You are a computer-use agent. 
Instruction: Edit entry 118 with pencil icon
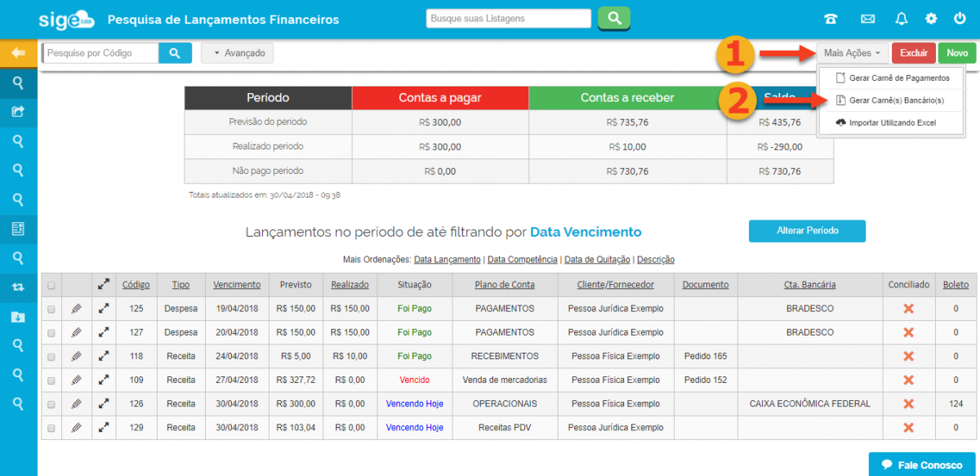(76, 357)
